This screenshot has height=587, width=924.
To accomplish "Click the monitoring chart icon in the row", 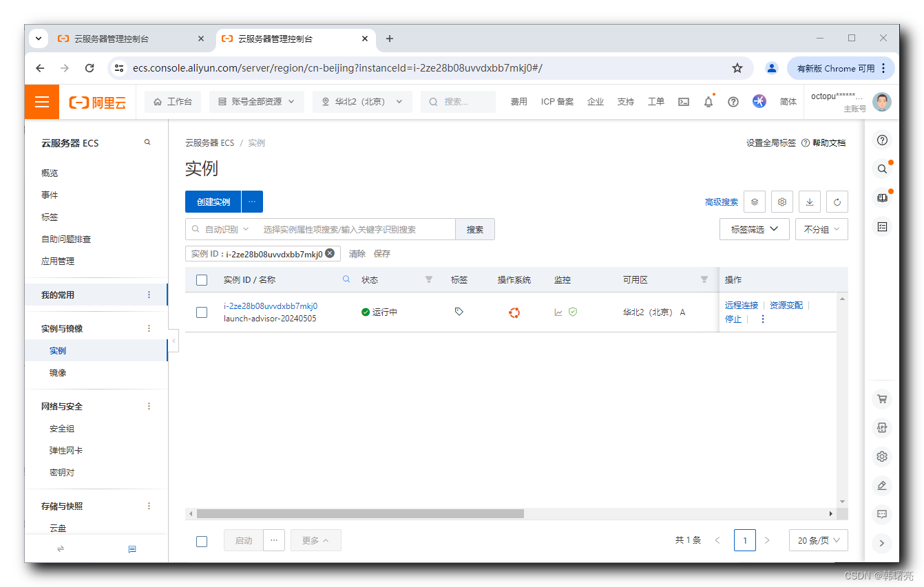I will tap(558, 312).
